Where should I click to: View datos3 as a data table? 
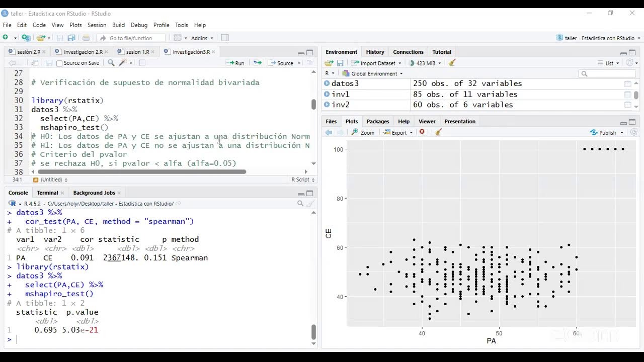point(627,84)
